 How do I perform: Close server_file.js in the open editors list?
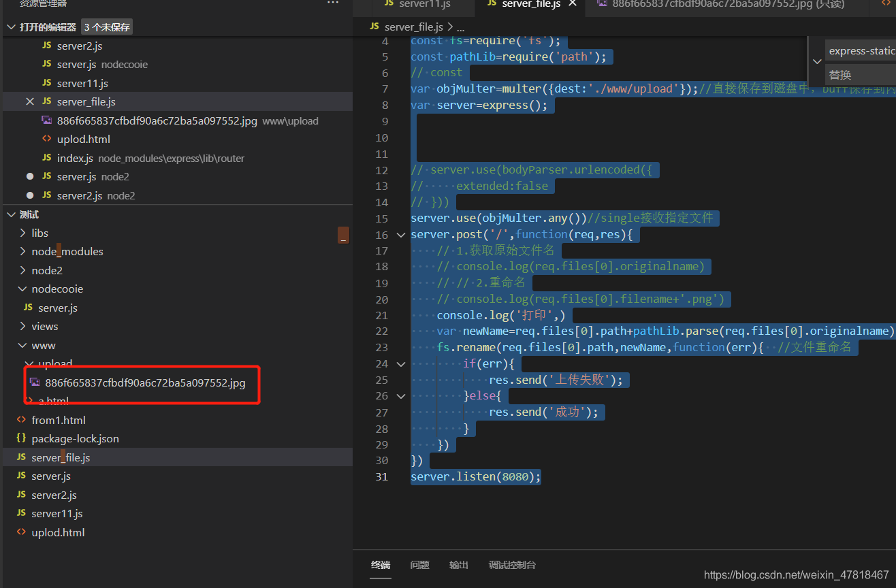30,101
